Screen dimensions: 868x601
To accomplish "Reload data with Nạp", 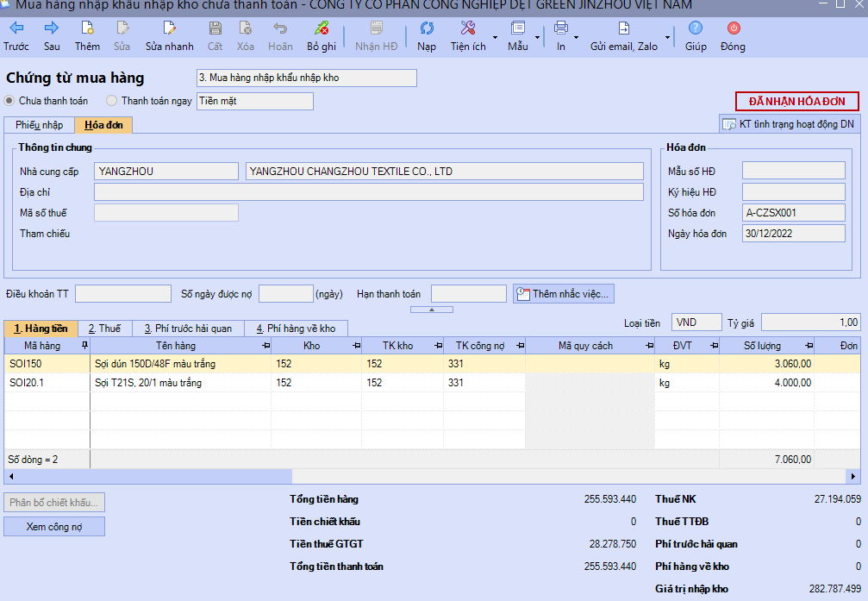I will (427, 36).
